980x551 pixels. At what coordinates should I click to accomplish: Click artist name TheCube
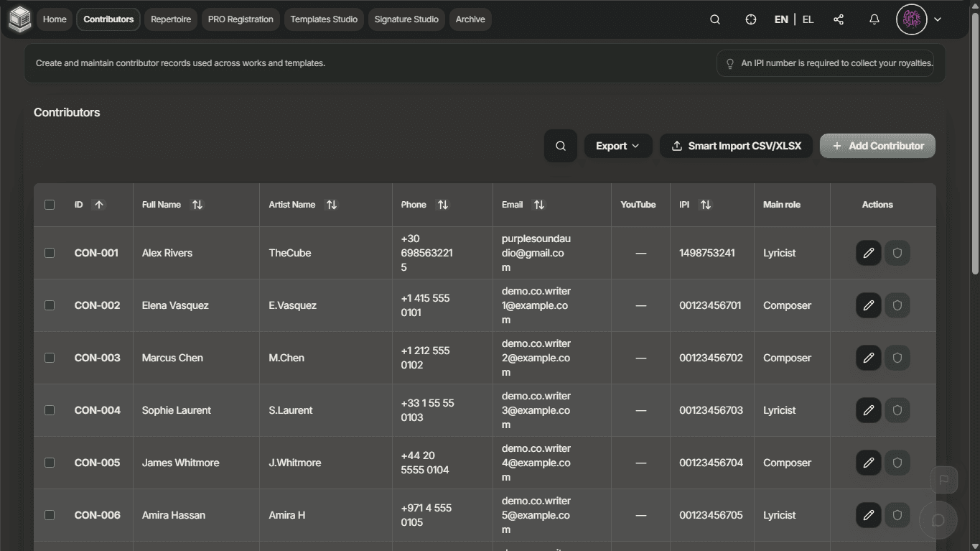point(290,253)
